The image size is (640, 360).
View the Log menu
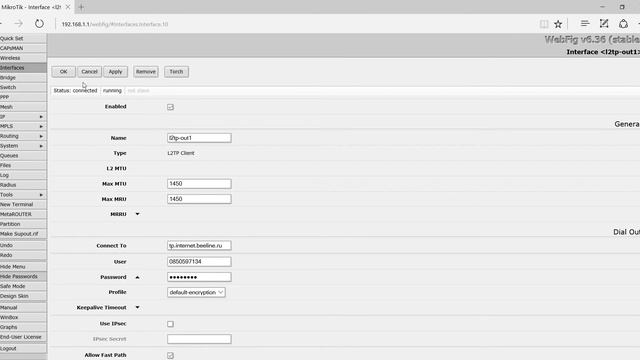point(23,176)
